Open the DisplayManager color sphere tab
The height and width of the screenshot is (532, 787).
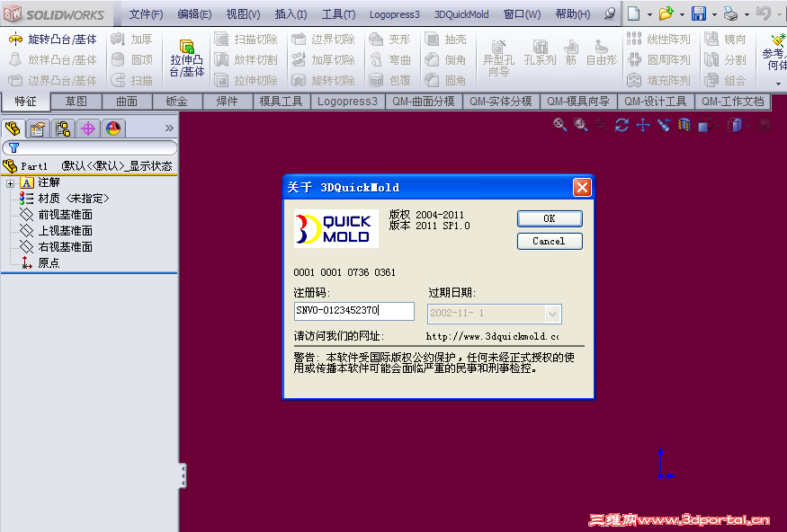[113, 129]
